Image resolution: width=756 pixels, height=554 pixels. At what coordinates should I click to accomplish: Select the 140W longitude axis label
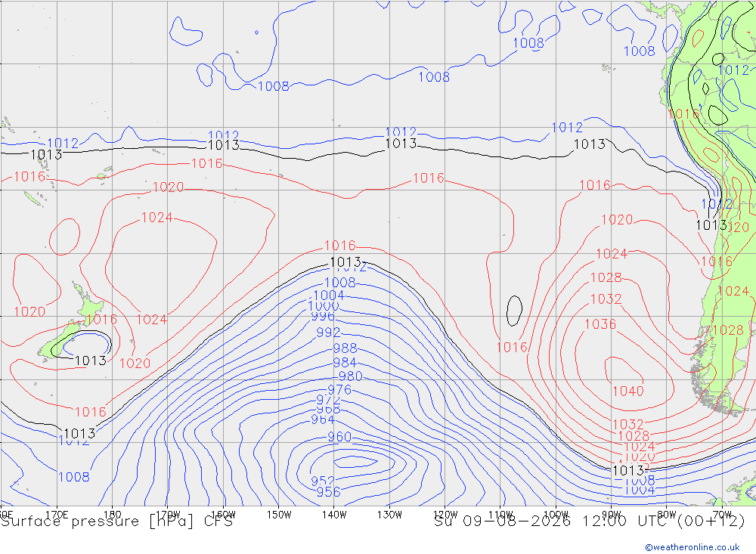pyautogui.click(x=334, y=515)
